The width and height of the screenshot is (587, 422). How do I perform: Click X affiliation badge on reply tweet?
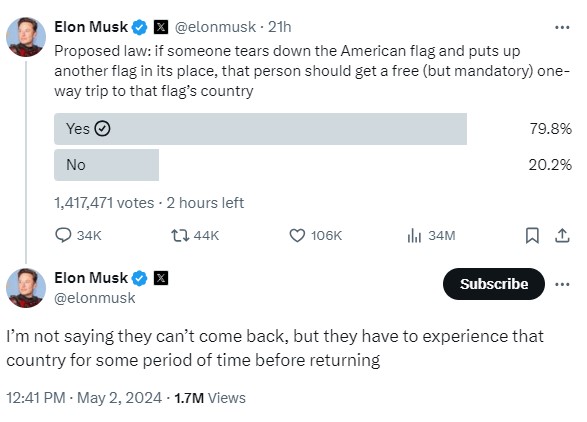(161, 278)
